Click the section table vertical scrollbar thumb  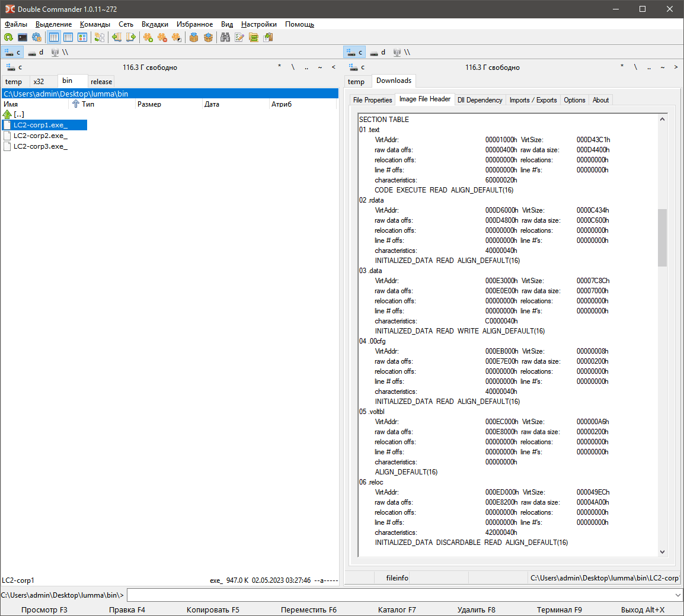(662, 237)
